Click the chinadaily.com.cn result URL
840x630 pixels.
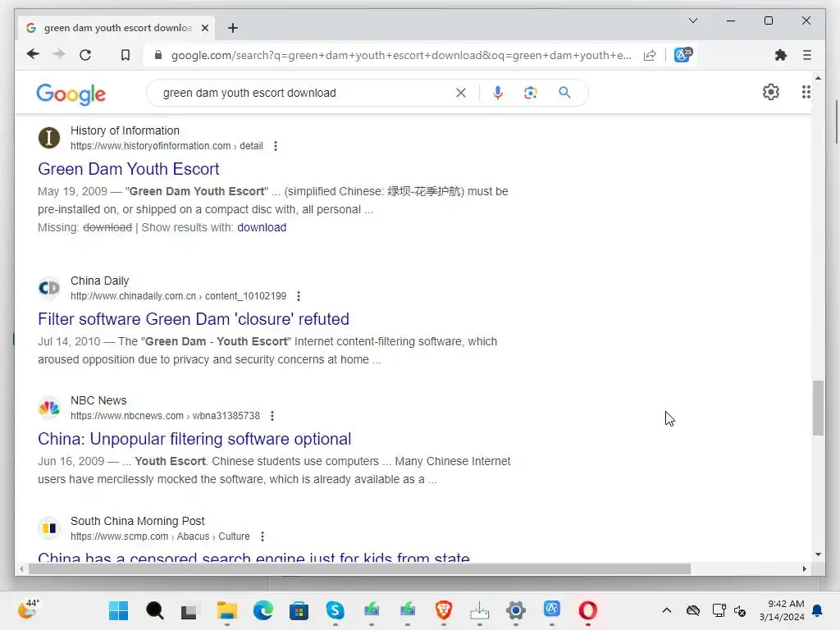[x=178, y=295]
